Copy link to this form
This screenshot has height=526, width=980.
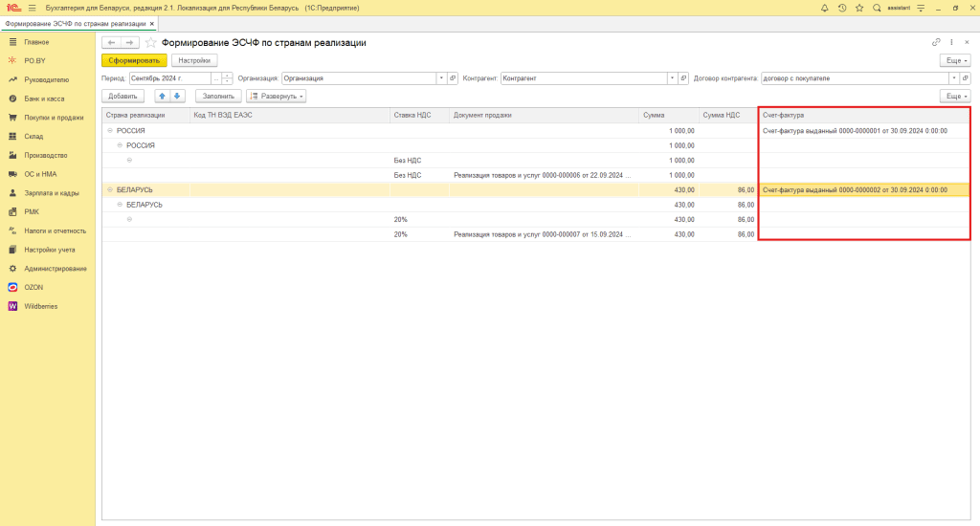[936, 42]
